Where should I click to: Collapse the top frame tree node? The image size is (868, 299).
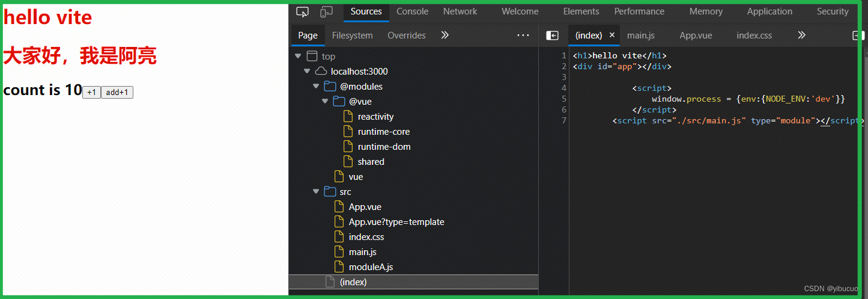click(298, 56)
